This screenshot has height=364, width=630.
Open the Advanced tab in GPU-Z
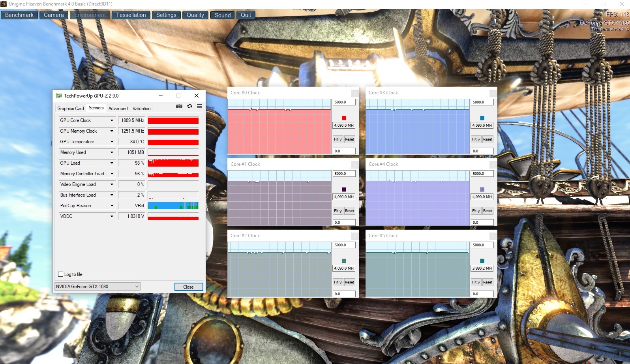118,109
